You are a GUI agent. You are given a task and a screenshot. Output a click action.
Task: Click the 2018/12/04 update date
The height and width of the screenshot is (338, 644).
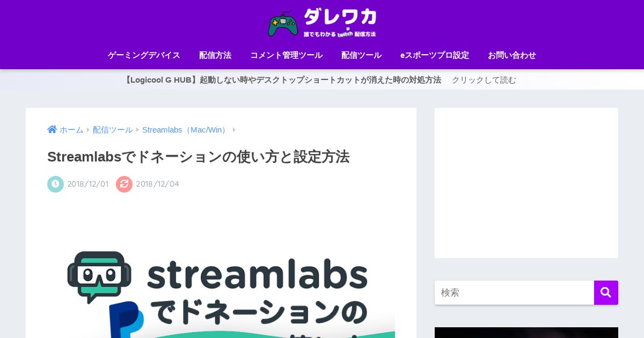(x=157, y=184)
